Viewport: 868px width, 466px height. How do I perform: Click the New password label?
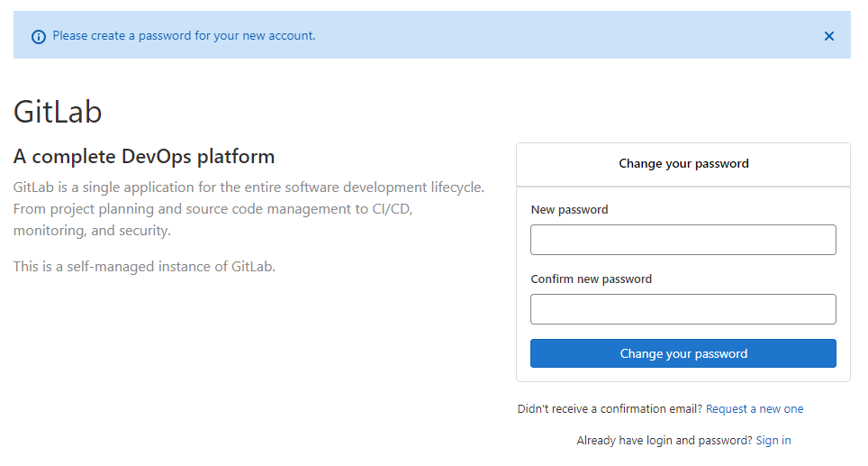pyautogui.click(x=569, y=209)
